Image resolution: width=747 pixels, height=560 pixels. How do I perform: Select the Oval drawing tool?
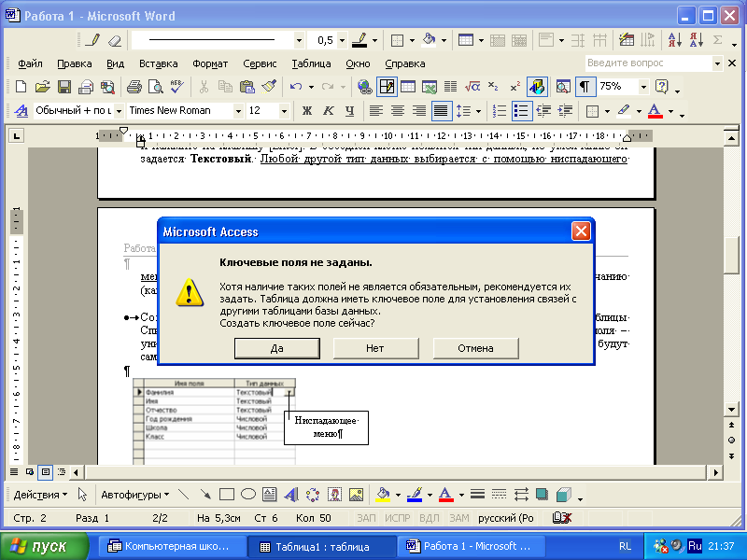pyautogui.click(x=248, y=495)
